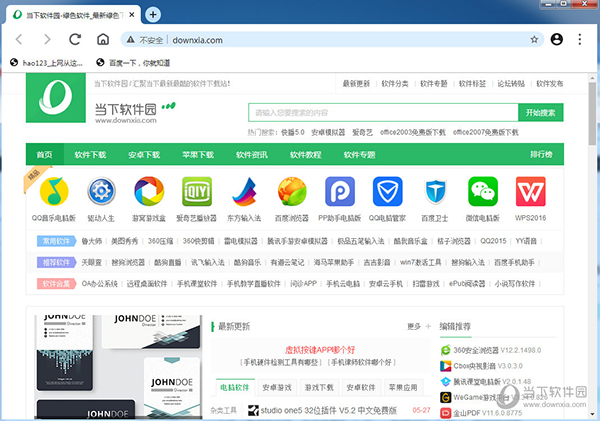
Task: Switch to the 安卓游戏 tab
Action: [277, 387]
